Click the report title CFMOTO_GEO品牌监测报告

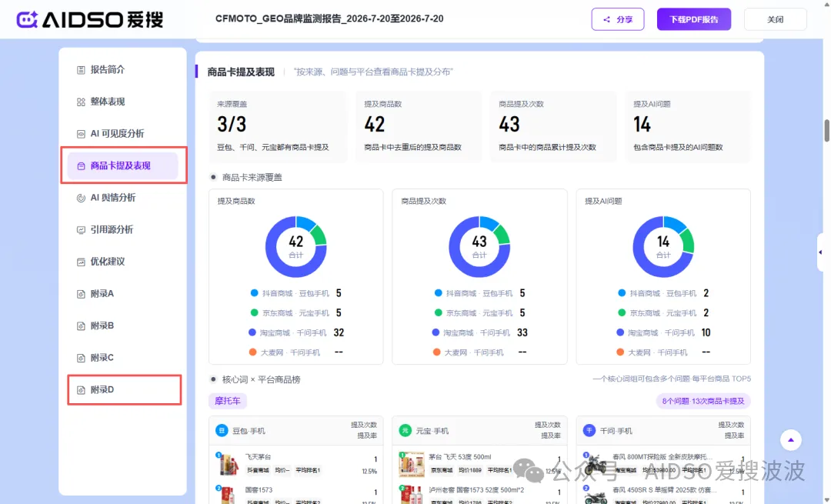coord(329,18)
